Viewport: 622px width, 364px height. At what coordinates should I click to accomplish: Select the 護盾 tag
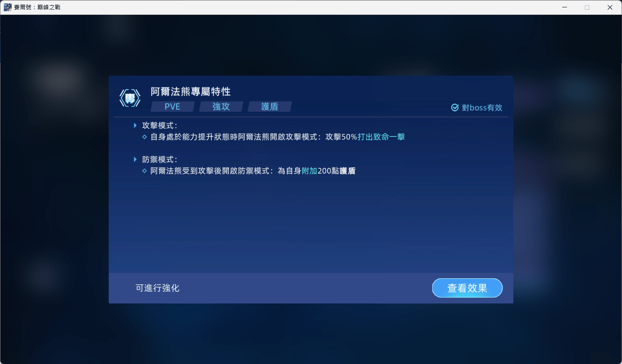pos(270,106)
